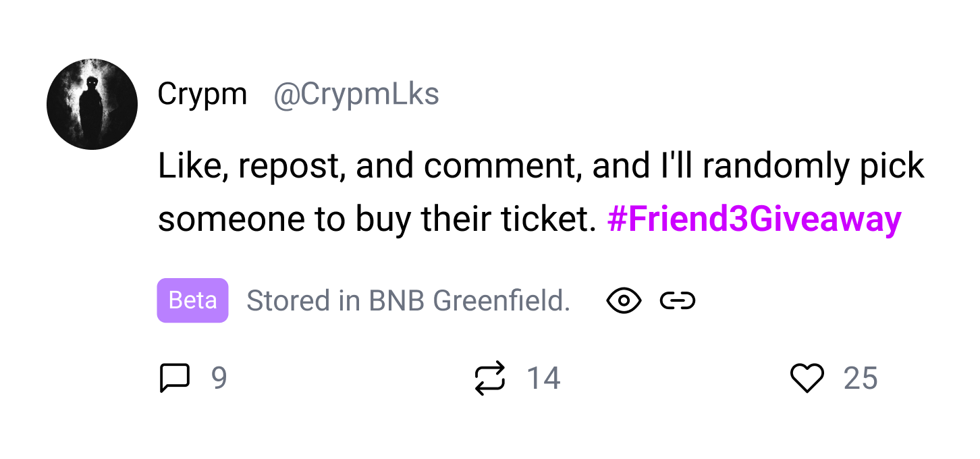Click the purple Beta badge

(192, 300)
